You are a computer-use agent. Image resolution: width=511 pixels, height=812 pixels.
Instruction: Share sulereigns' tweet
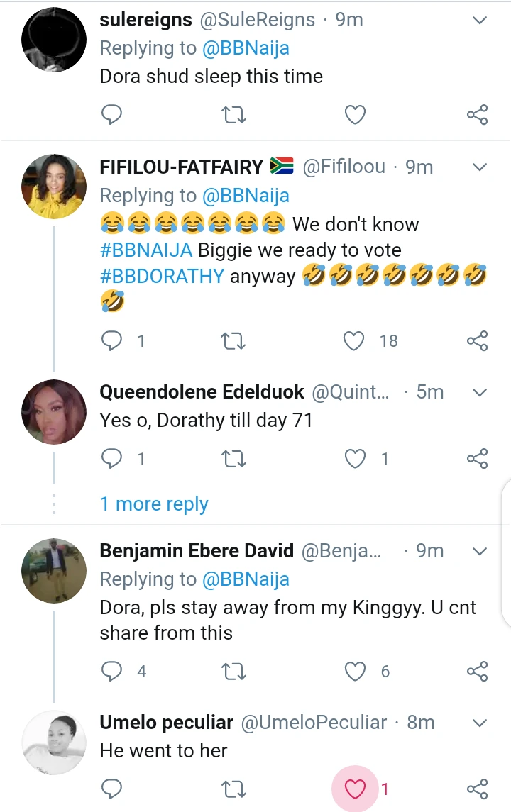[x=478, y=114]
